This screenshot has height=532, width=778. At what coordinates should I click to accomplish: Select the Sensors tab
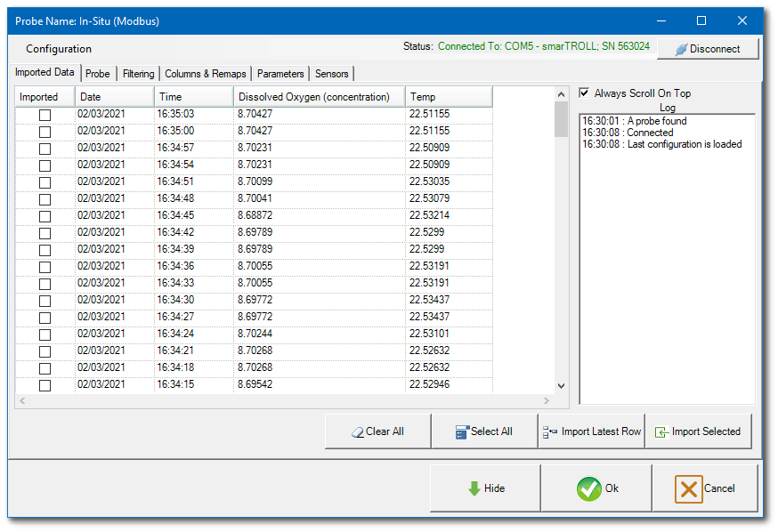click(334, 73)
